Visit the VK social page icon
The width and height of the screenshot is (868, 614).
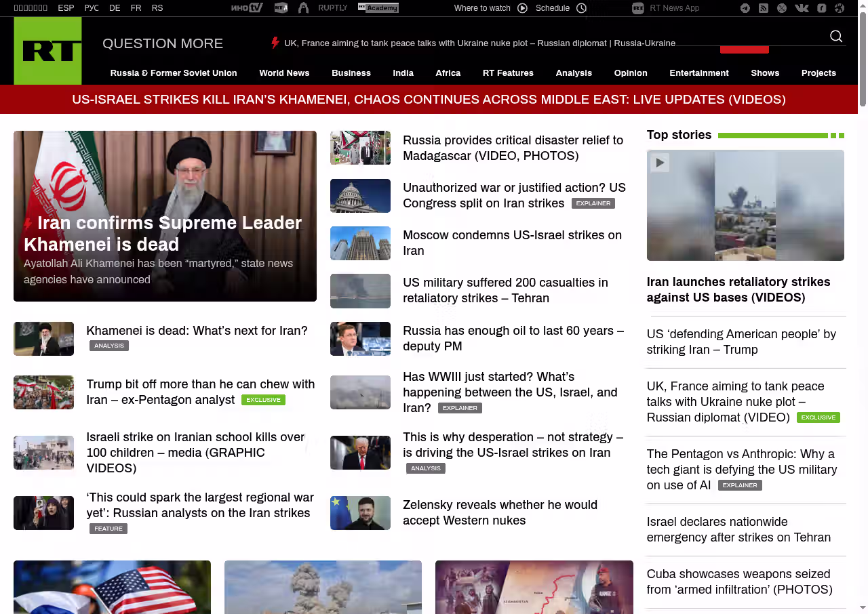coord(802,8)
